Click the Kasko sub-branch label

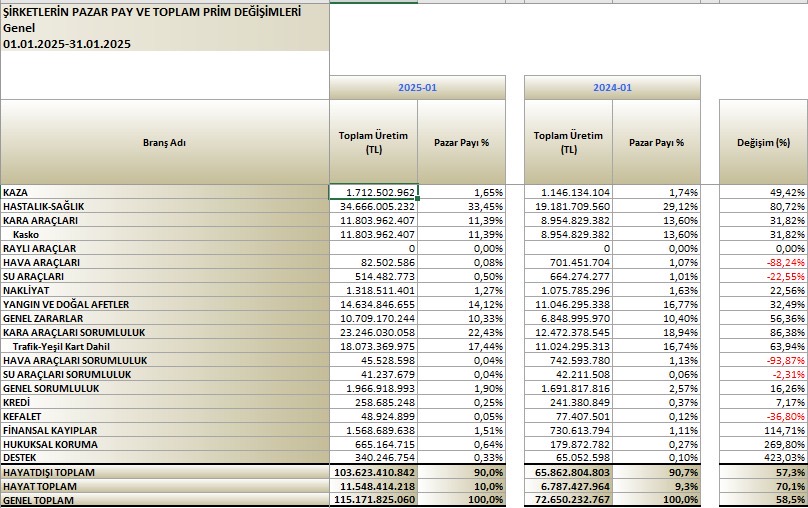pyautogui.click(x=26, y=234)
